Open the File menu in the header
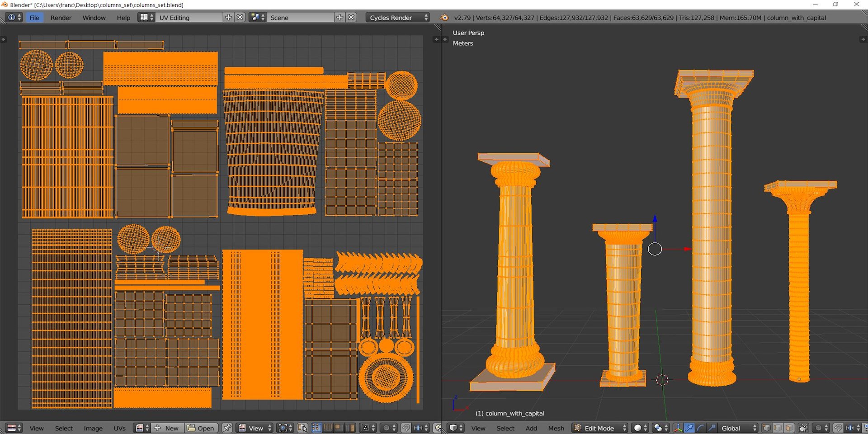The width and height of the screenshot is (868, 434). [x=34, y=18]
